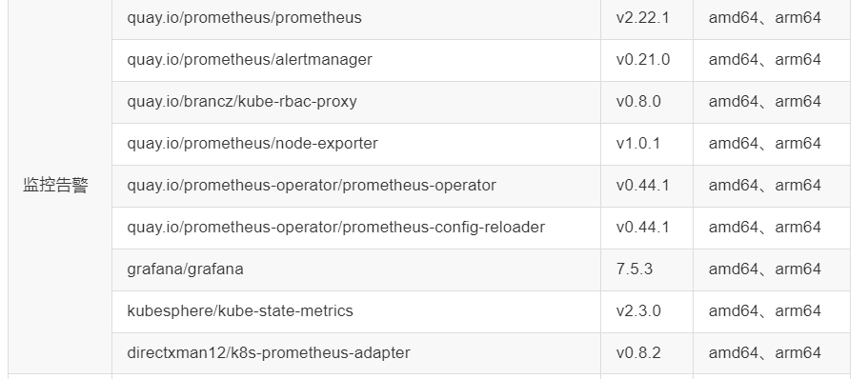Screen dimensions: 868x379
Task: Click directxman12/k8s-prometheus-adapter entry
Action: [x=269, y=353]
